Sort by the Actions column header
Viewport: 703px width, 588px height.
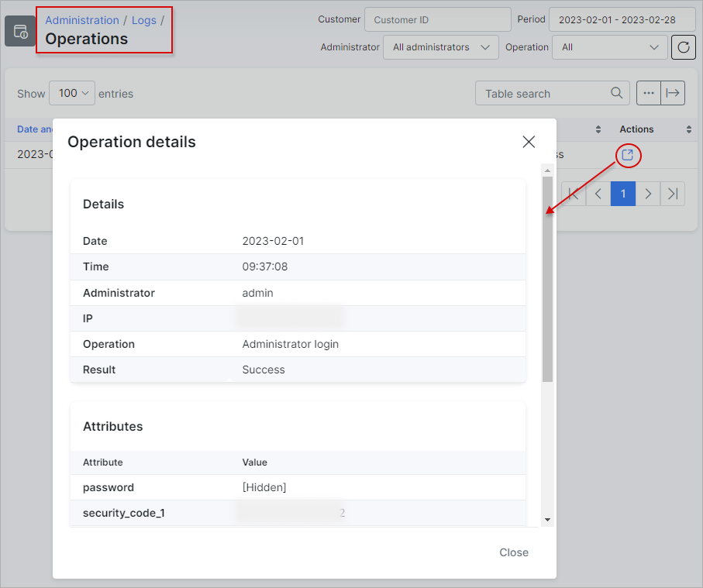pyautogui.click(x=636, y=129)
